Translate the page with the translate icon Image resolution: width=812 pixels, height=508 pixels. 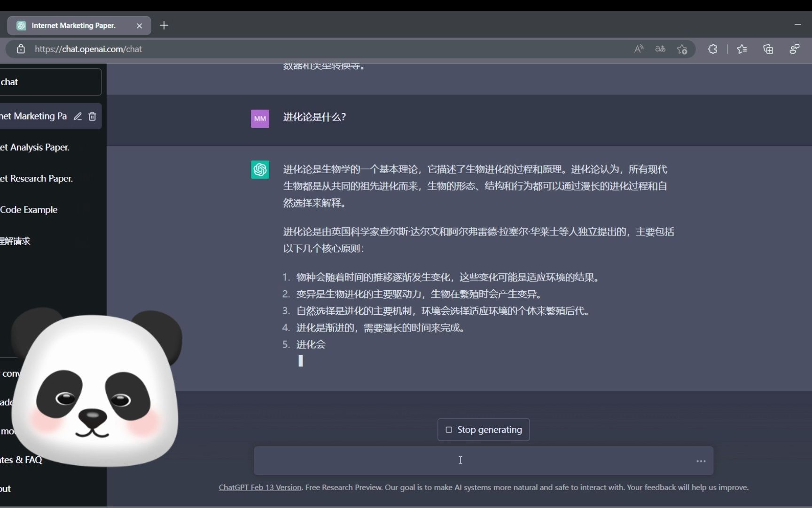click(x=660, y=49)
